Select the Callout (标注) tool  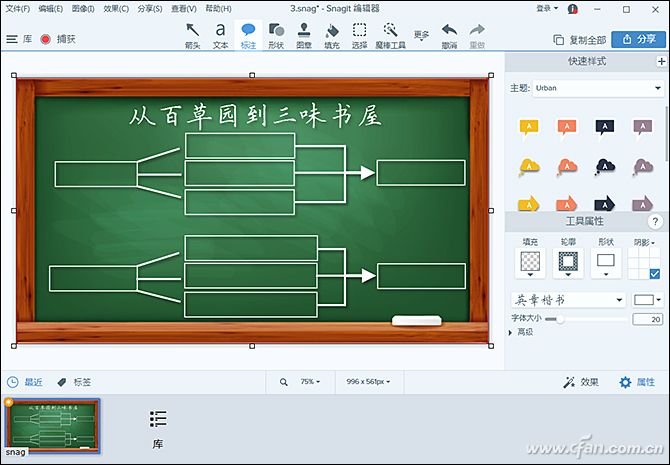point(248,36)
